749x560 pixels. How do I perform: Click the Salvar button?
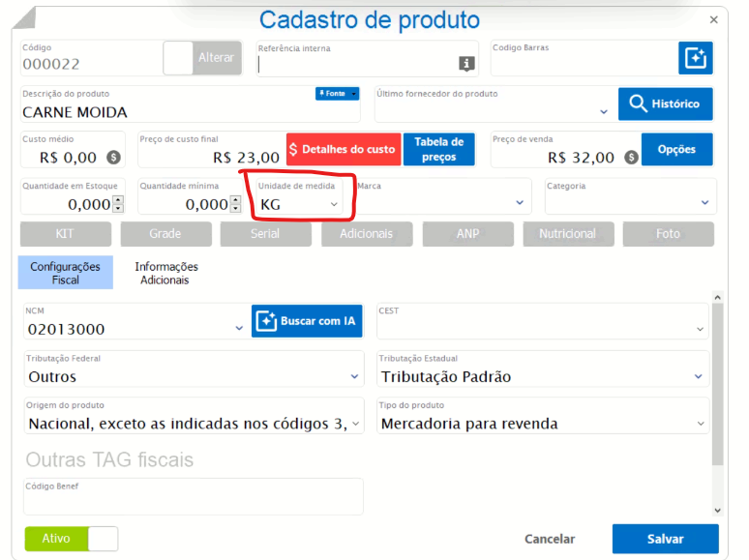click(x=665, y=539)
